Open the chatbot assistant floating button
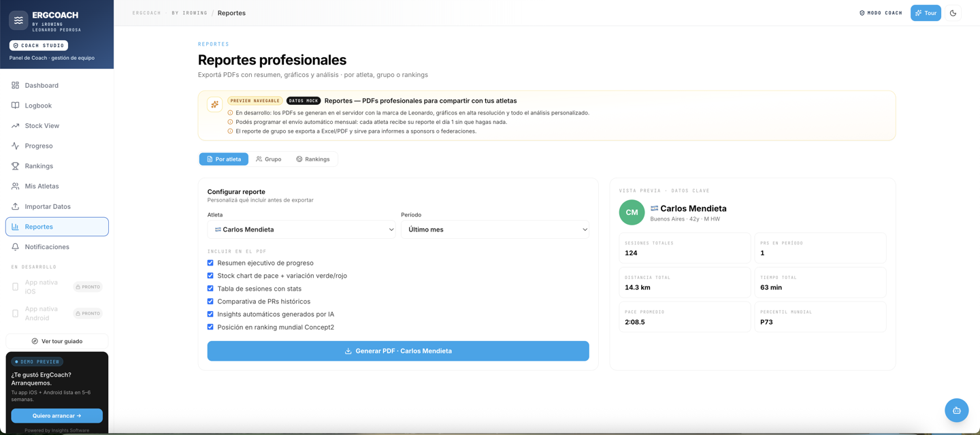The image size is (980, 435). [956, 410]
